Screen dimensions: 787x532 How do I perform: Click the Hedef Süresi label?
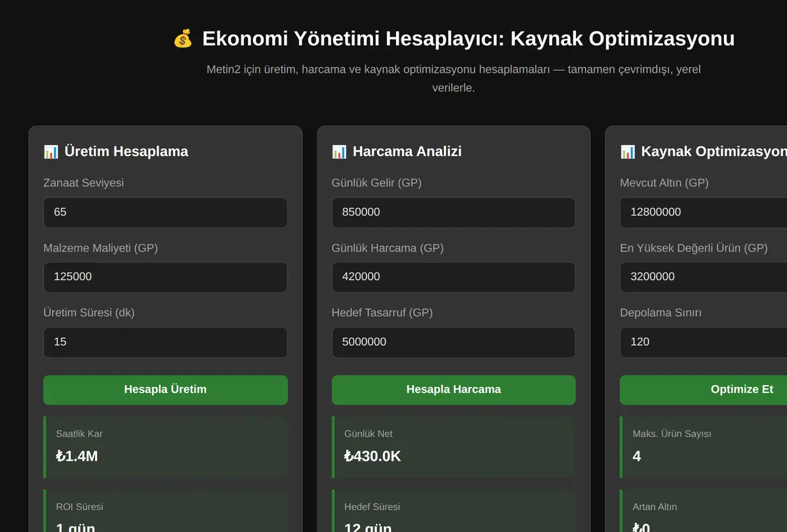pos(372,506)
